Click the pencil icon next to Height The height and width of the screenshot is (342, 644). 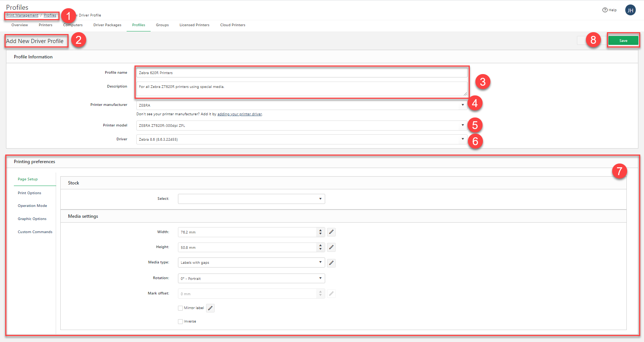click(x=331, y=247)
